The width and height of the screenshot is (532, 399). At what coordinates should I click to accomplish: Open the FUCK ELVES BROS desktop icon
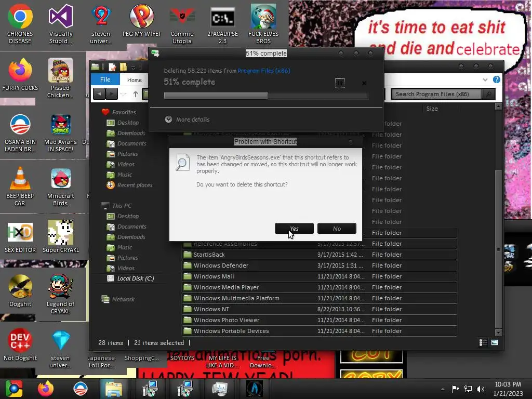click(263, 24)
